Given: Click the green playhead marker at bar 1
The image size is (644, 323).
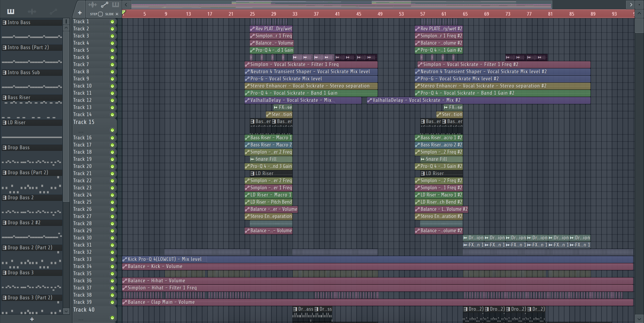Looking at the screenshot, I should (124, 12).
